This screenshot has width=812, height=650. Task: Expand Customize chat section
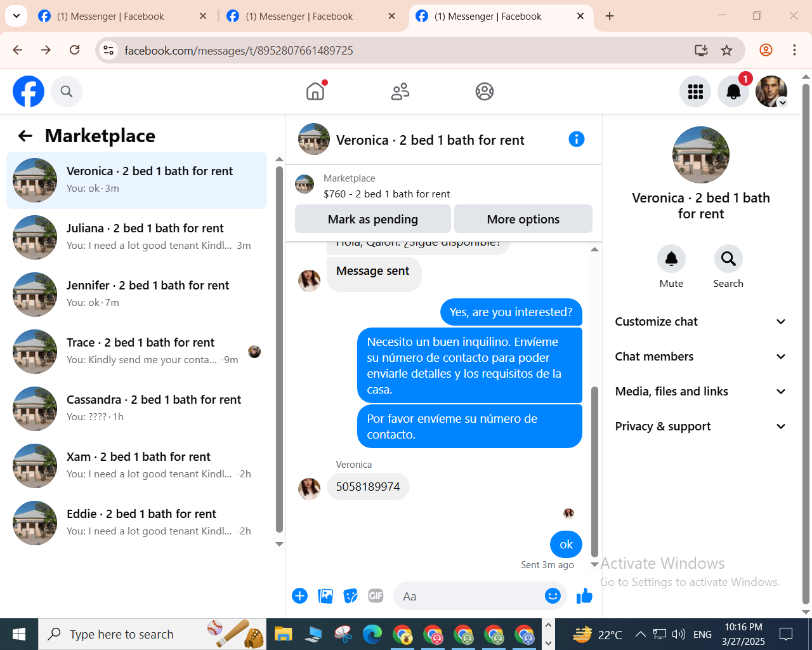coord(701,322)
